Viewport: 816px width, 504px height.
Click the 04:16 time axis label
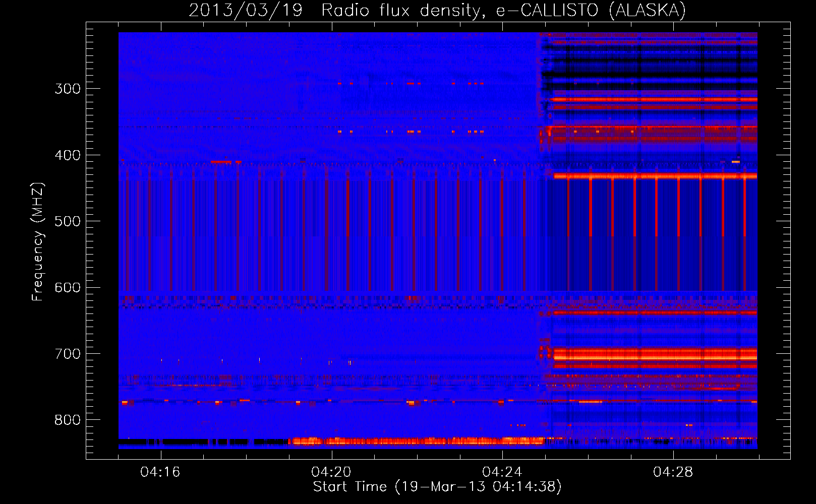click(x=160, y=472)
